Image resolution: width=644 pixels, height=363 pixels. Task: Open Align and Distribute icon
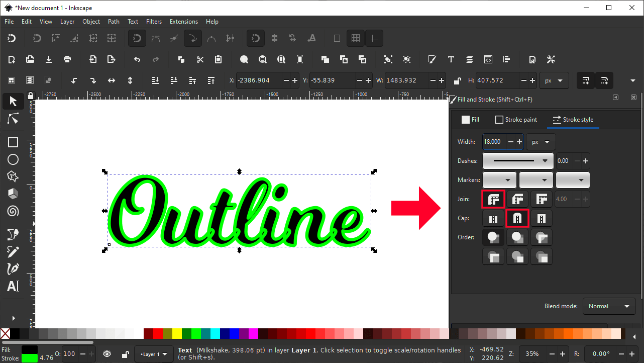[506, 59]
